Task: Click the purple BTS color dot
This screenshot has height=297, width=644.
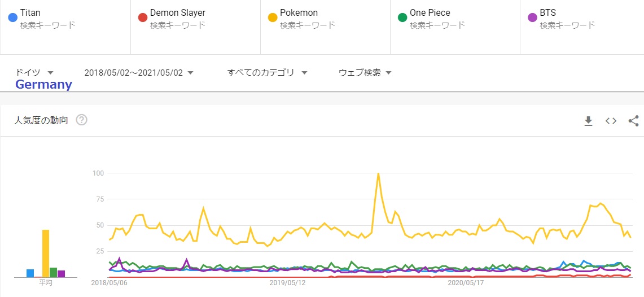Action: (532, 18)
